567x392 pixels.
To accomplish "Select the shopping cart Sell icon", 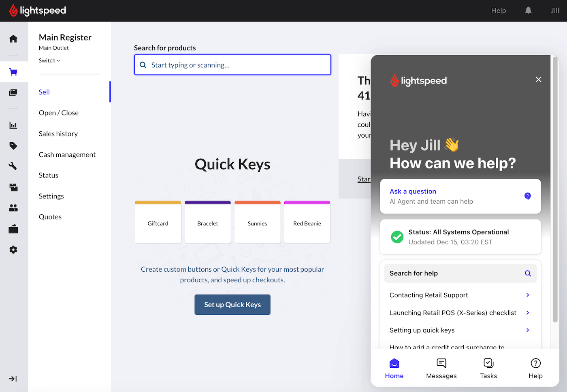I will pyautogui.click(x=13, y=72).
